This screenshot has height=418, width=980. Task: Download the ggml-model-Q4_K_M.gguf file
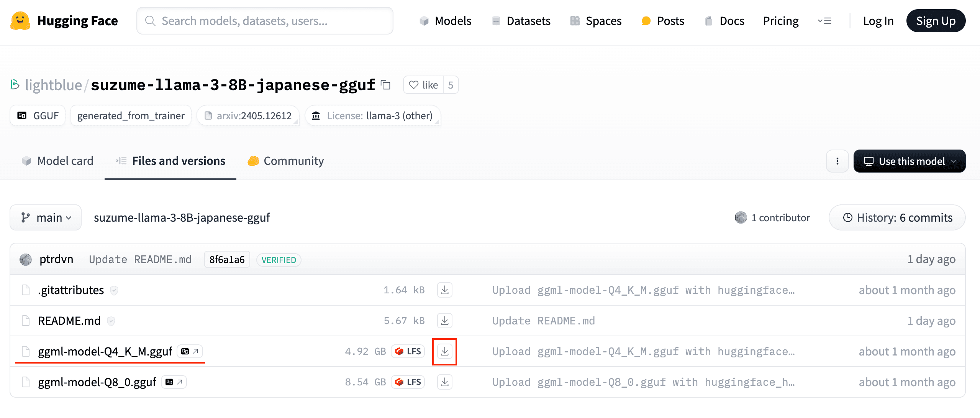[444, 351]
